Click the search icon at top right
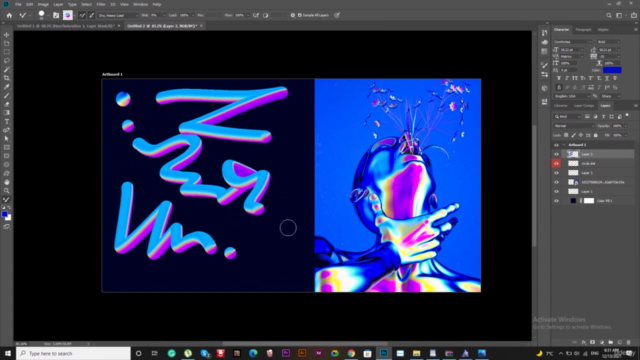 [x=609, y=15]
